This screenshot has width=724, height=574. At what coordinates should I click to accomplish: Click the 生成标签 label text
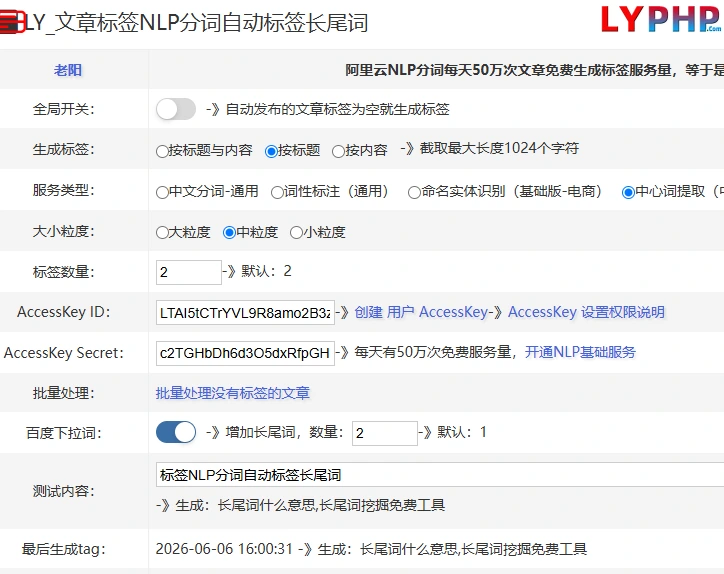point(64,150)
